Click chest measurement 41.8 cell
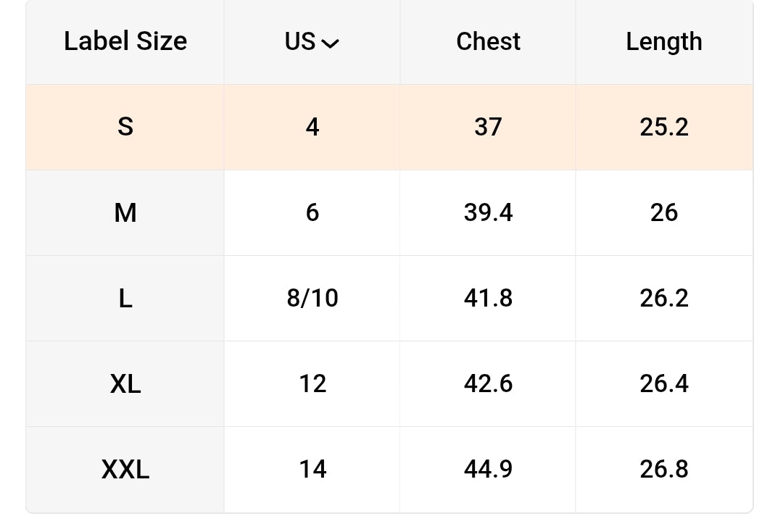This screenshot has height=532, width=783. [488, 299]
